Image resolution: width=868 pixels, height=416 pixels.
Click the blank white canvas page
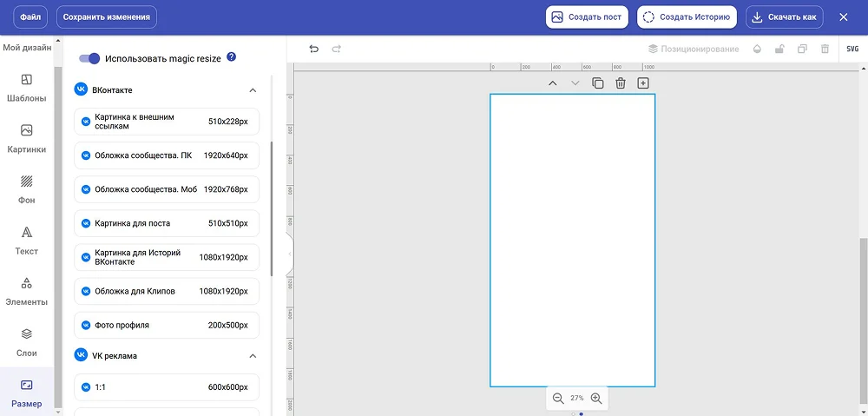click(x=572, y=241)
